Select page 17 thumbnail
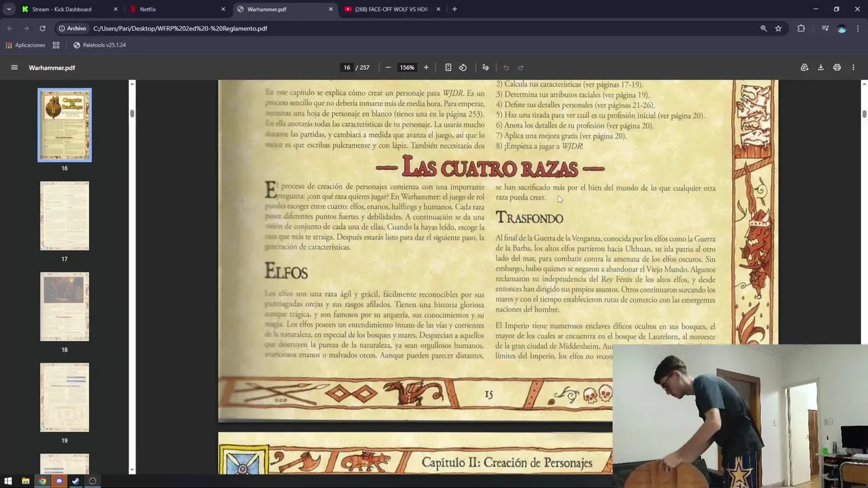This screenshot has width=868, height=488. (64, 216)
